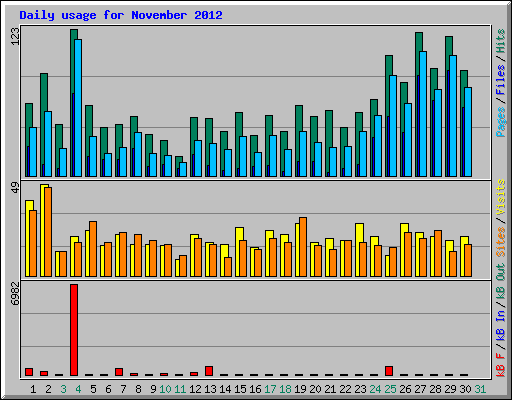Click day 21 on the x-axis
512x400 pixels.
pyautogui.click(x=330, y=389)
